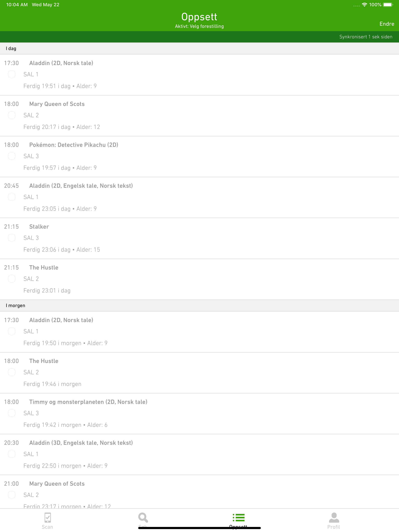The image size is (399, 532).
Task: Tap the I morgen section header
Action: click(x=199, y=306)
